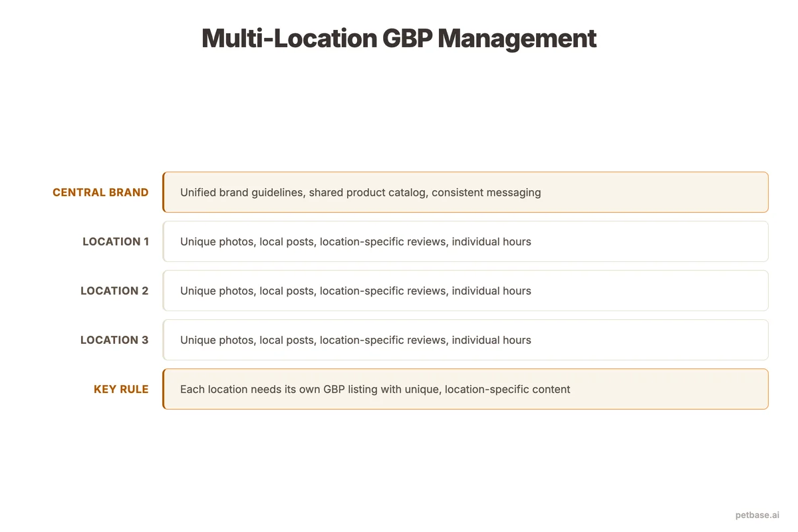Click the Location 1 details card
798x532 pixels.
pos(465,241)
